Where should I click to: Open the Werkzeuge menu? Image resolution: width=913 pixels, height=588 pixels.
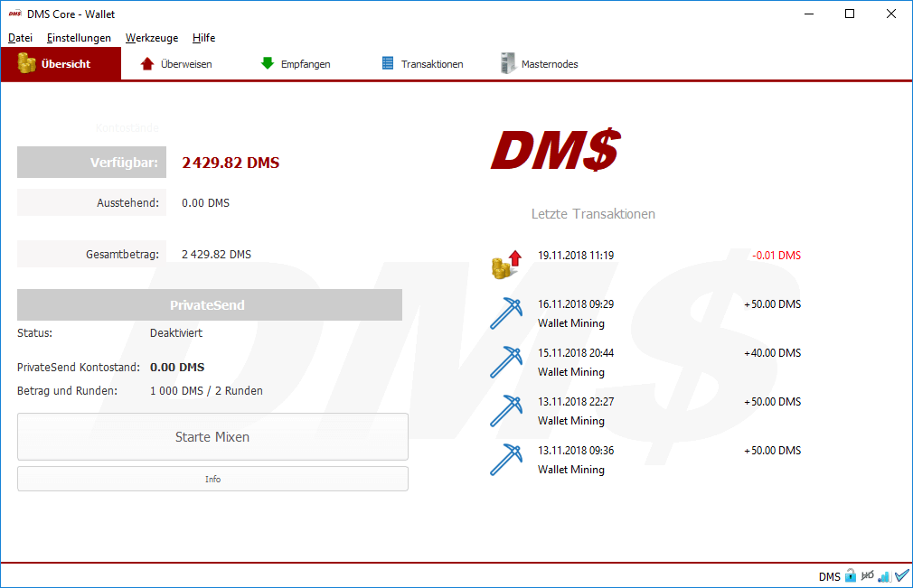[x=152, y=38]
